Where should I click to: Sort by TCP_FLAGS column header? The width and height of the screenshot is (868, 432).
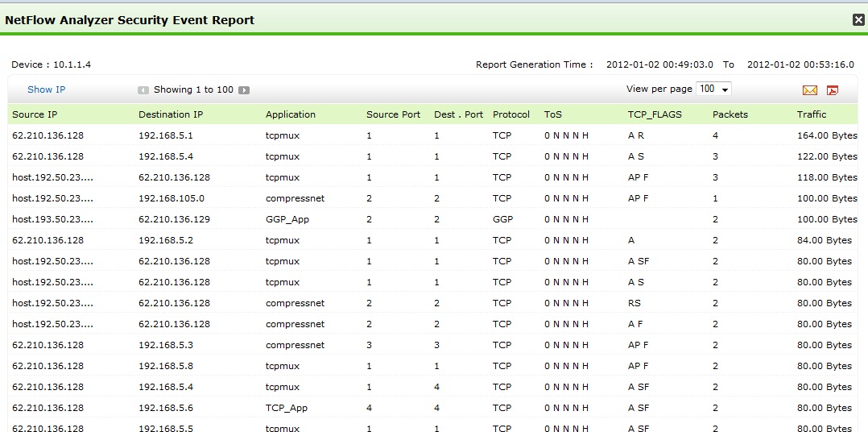tap(655, 114)
